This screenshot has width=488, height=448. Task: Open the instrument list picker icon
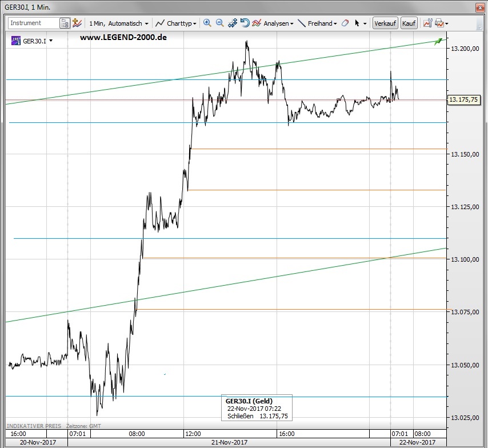point(65,23)
